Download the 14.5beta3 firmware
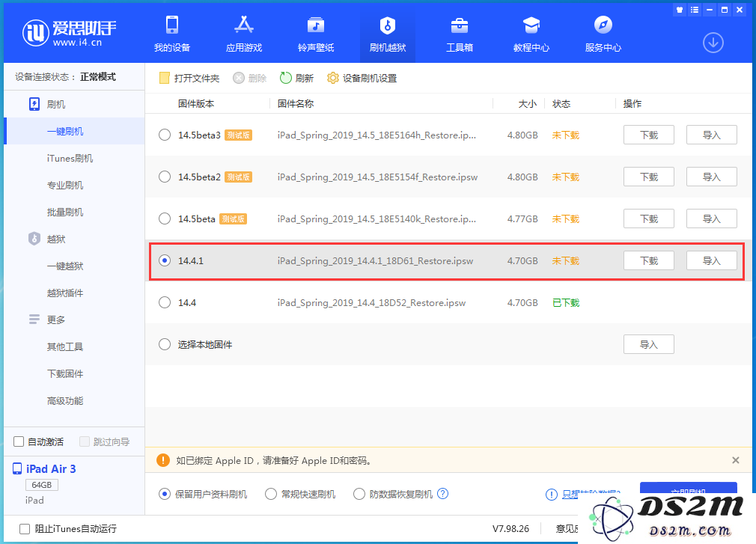 click(648, 135)
